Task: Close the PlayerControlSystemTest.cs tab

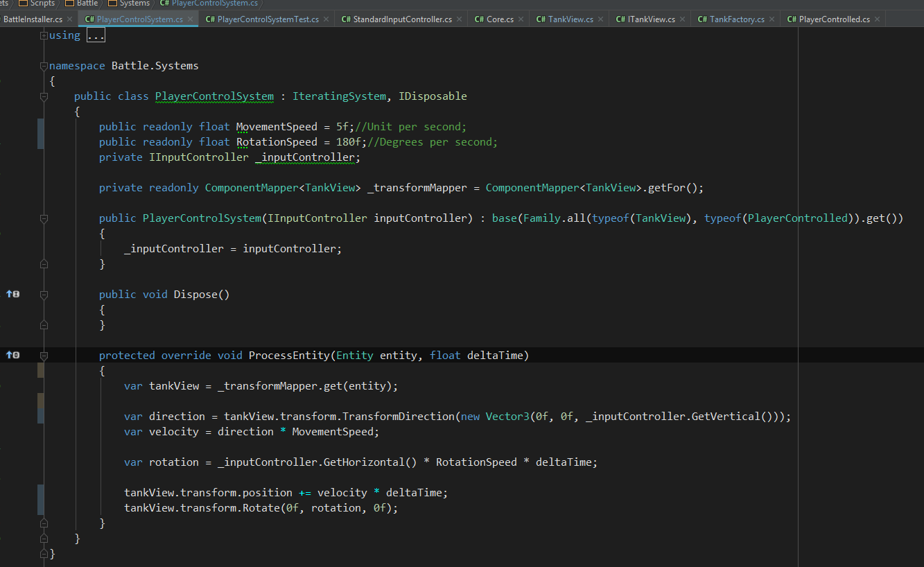Action: (326, 19)
